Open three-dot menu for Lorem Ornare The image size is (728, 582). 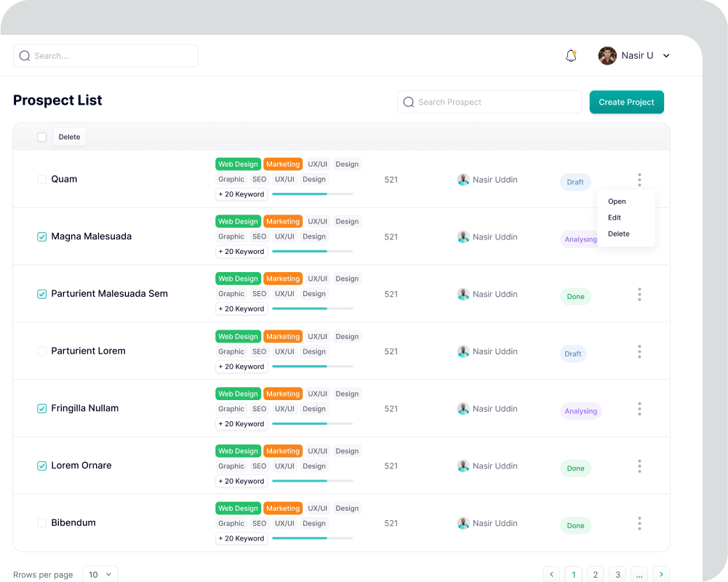[639, 466]
